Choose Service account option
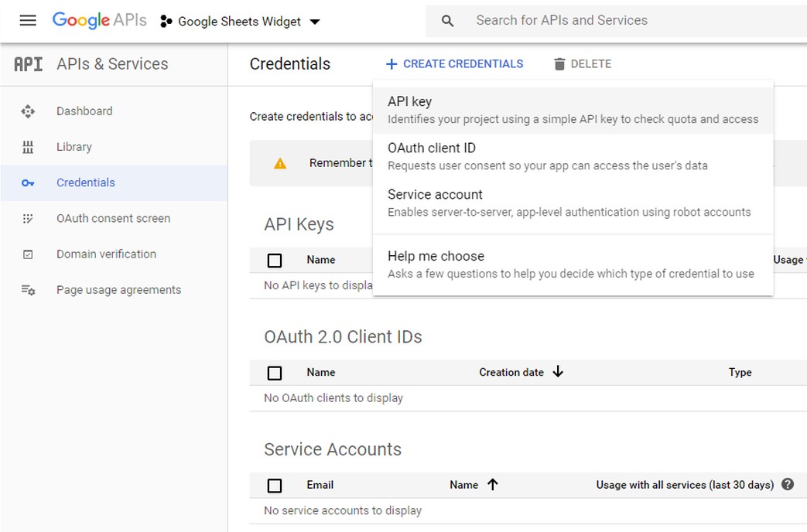 pyautogui.click(x=573, y=203)
